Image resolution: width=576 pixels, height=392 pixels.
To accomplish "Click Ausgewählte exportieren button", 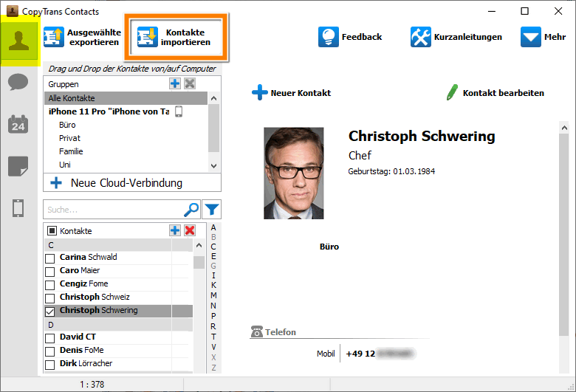I will click(82, 37).
